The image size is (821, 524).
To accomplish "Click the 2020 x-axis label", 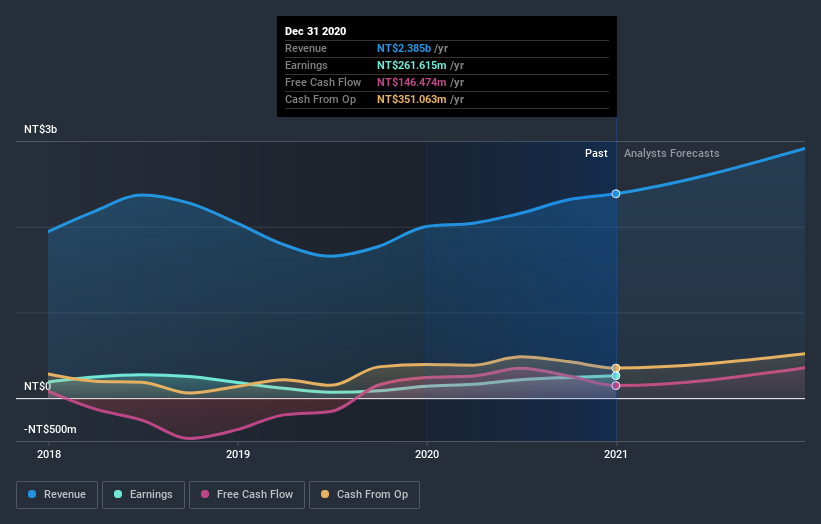I will click(427, 454).
